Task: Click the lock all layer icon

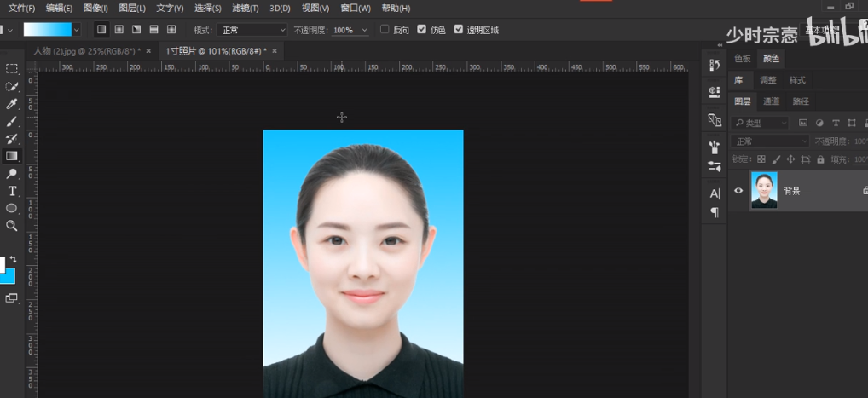Action: (820, 159)
